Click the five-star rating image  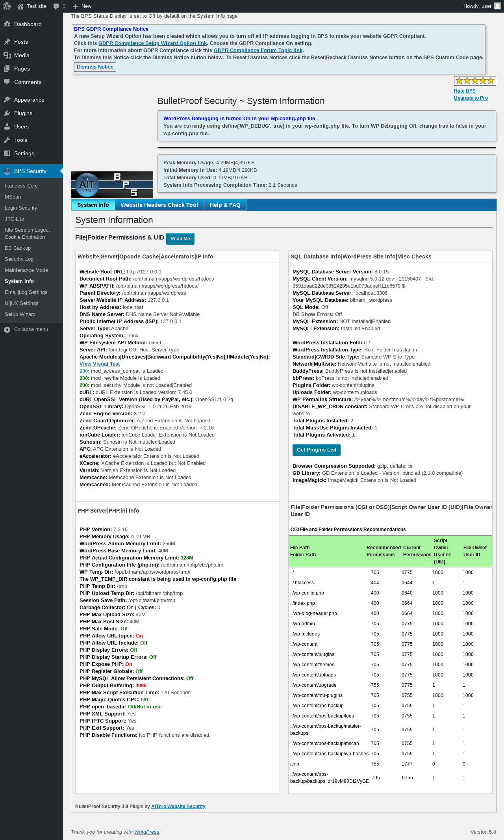click(475, 81)
